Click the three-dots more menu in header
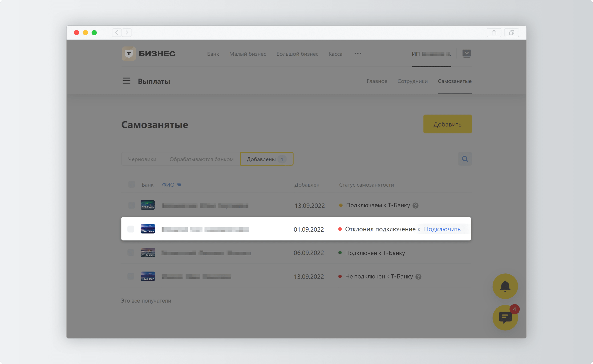This screenshot has width=593, height=364. [358, 53]
